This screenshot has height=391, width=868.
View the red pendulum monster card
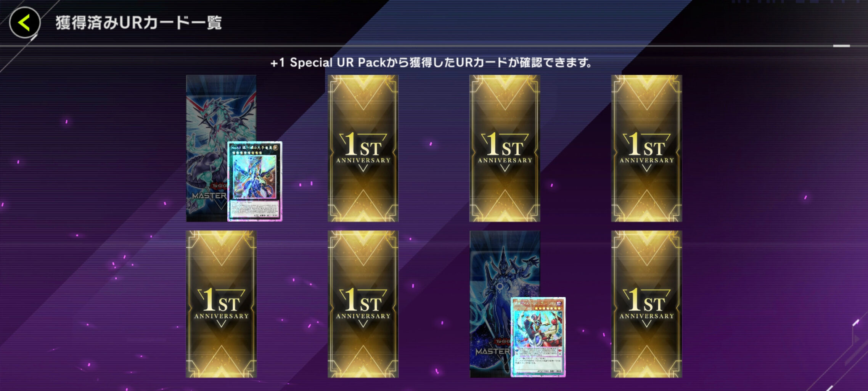coord(538,337)
